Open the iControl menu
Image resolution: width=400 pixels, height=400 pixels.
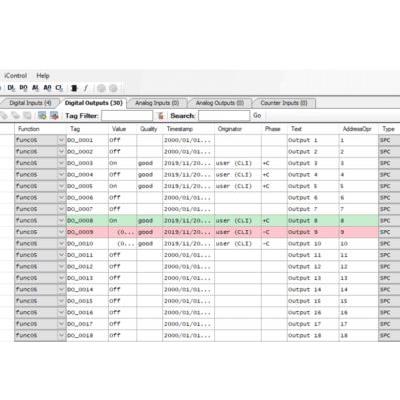pyautogui.click(x=16, y=76)
